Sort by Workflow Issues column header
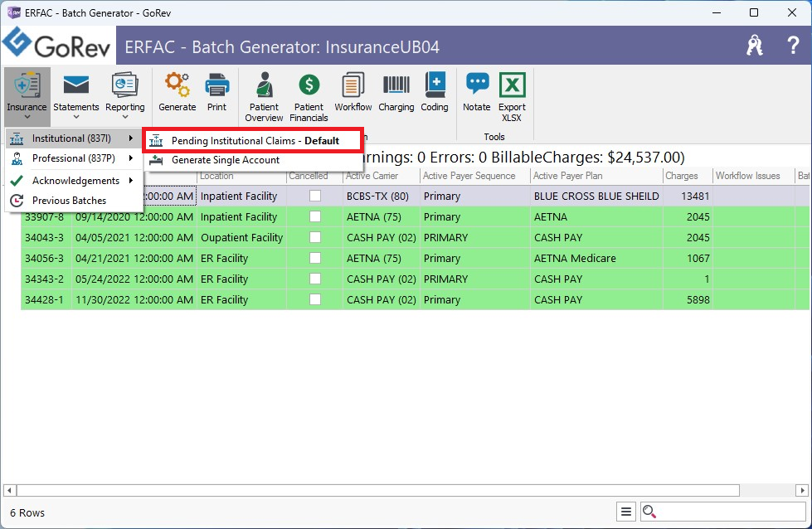This screenshot has width=812, height=529. click(x=754, y=176)
